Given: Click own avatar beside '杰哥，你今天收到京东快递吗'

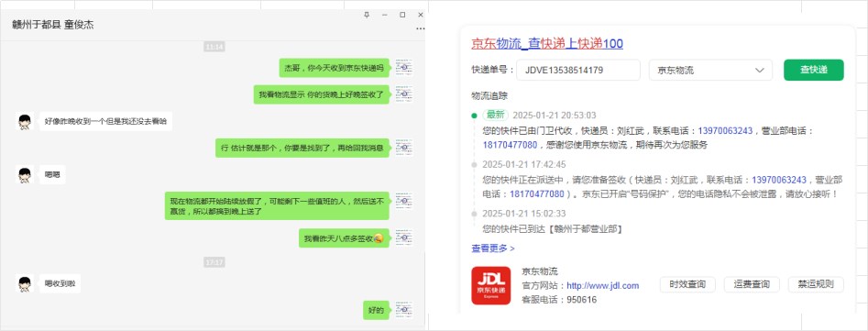Looking at the screenshot, I should pyautogui.click(x=404, y=68).
